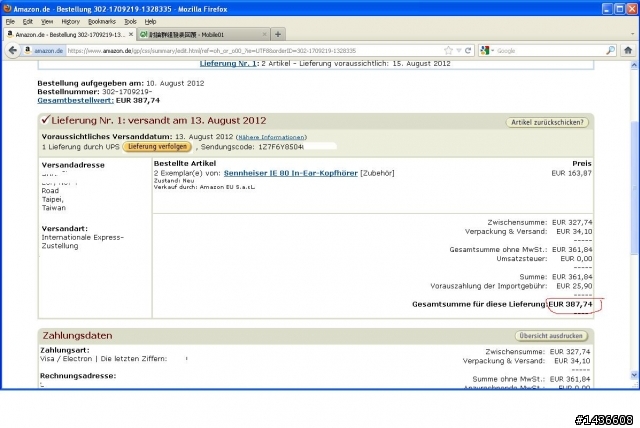Click the Gesamtsumme value EUR 387,74
This screenshot has height=428, width=640.
click(570, 304)
